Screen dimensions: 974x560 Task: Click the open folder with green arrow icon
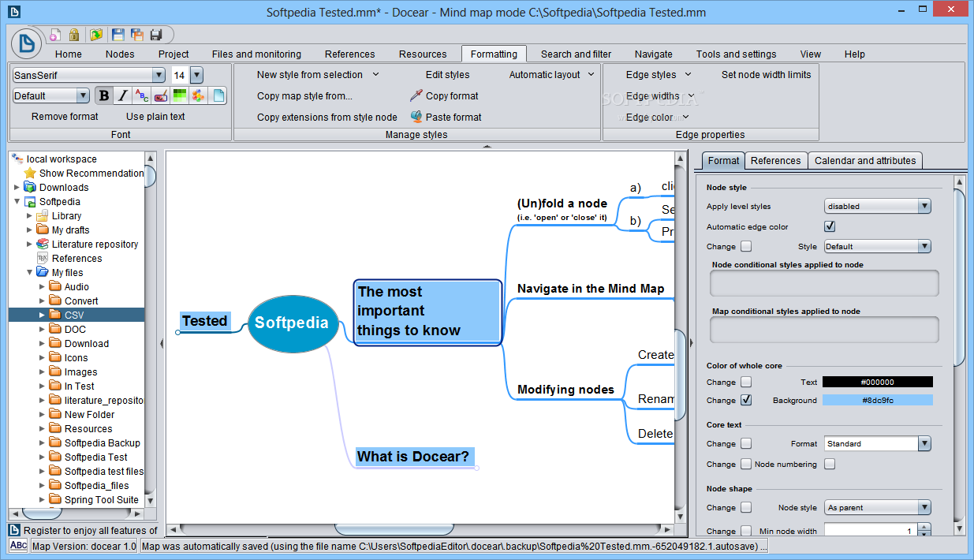point(96,35)
